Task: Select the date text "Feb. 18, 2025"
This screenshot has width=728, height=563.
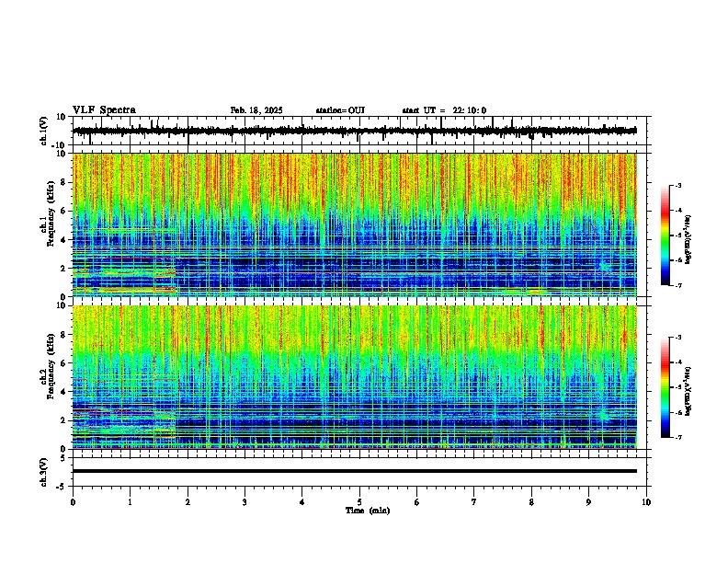Action: click(256, 110)
